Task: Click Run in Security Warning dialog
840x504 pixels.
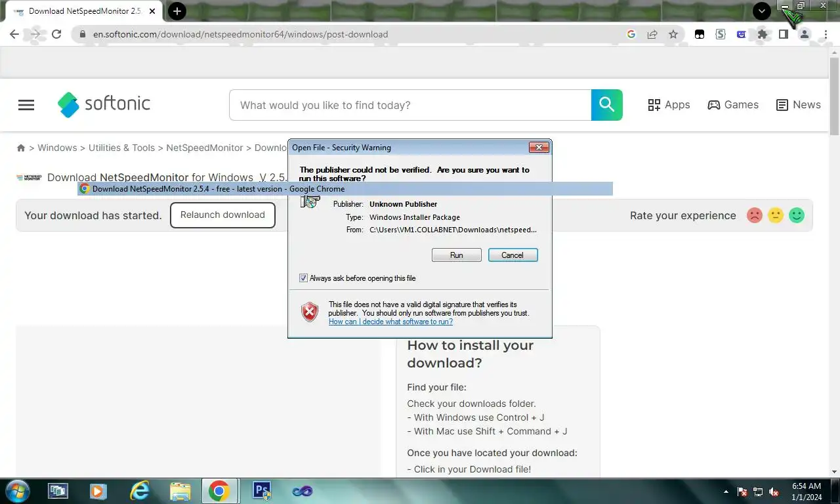Action: (457, 255)
